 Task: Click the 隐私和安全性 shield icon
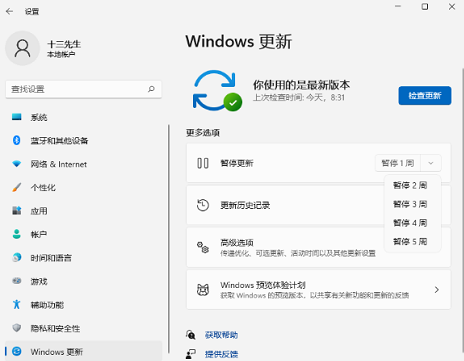click(x=17, y=328)
